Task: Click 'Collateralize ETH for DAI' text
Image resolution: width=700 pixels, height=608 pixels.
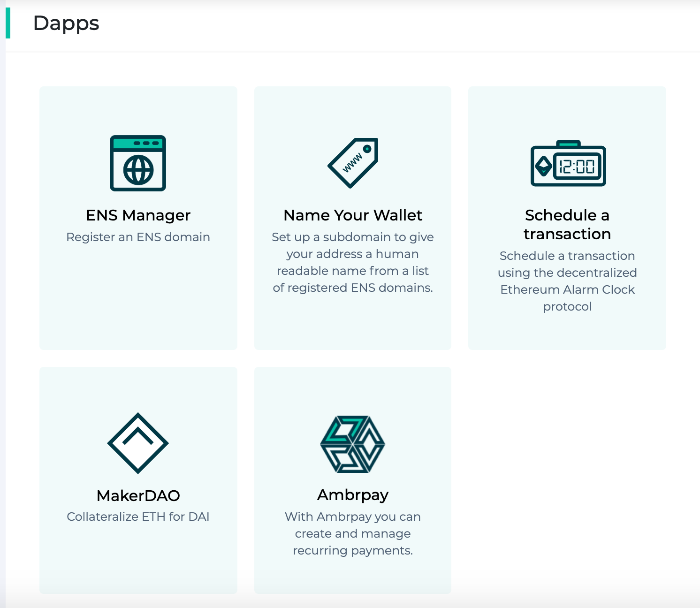Action: coord(138,517)
